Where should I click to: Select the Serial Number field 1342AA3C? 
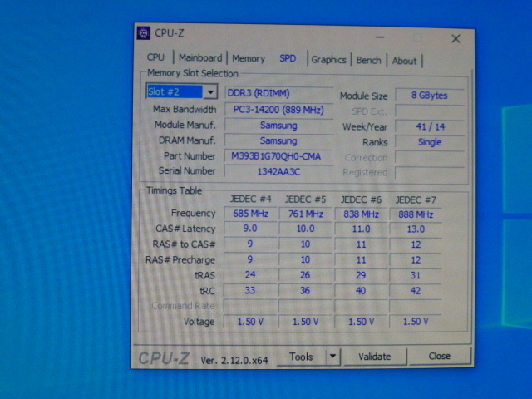point(278,171)
